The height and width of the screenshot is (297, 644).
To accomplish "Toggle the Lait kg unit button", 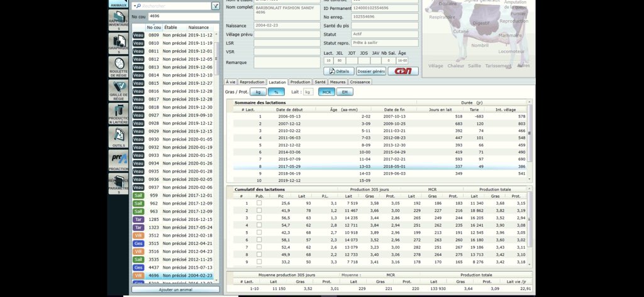I will coord(308,92).
